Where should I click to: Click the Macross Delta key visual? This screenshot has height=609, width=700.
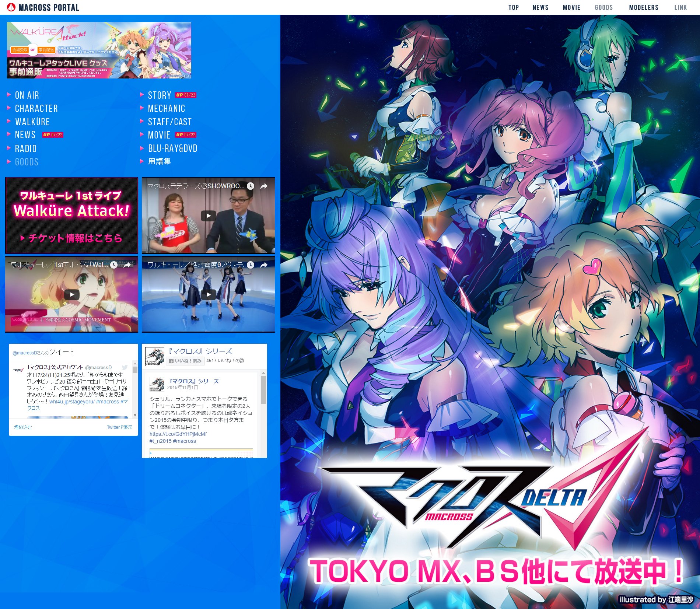click(490, 312)
